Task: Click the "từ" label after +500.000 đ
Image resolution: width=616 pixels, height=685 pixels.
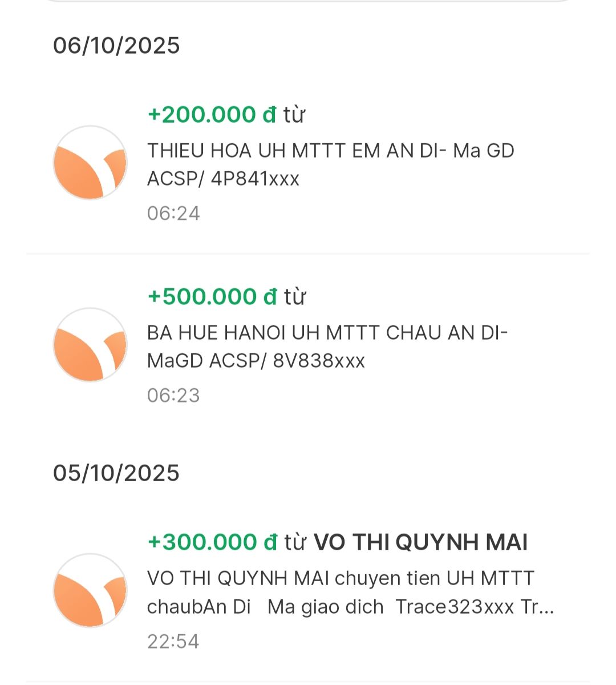Action: [294, 297]
